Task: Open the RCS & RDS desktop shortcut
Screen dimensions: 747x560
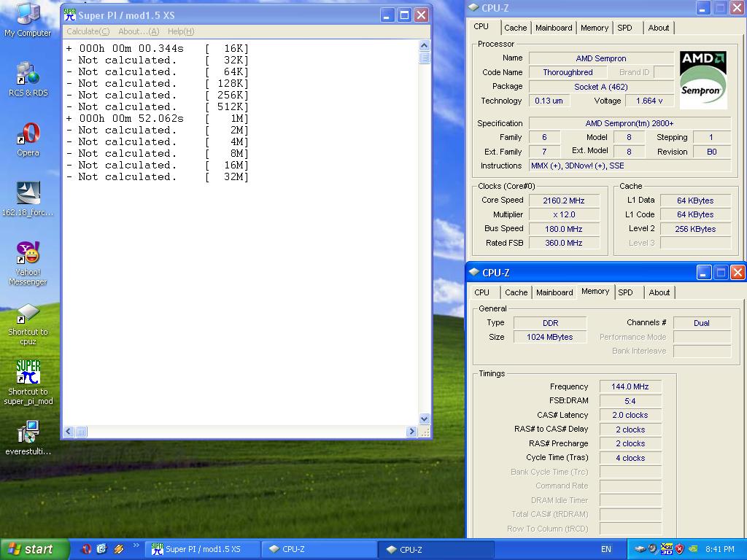Action: pos(28,79)
